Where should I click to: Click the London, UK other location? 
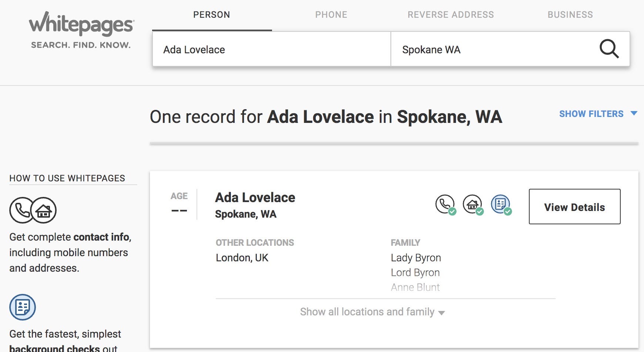(x=242, y=258)
